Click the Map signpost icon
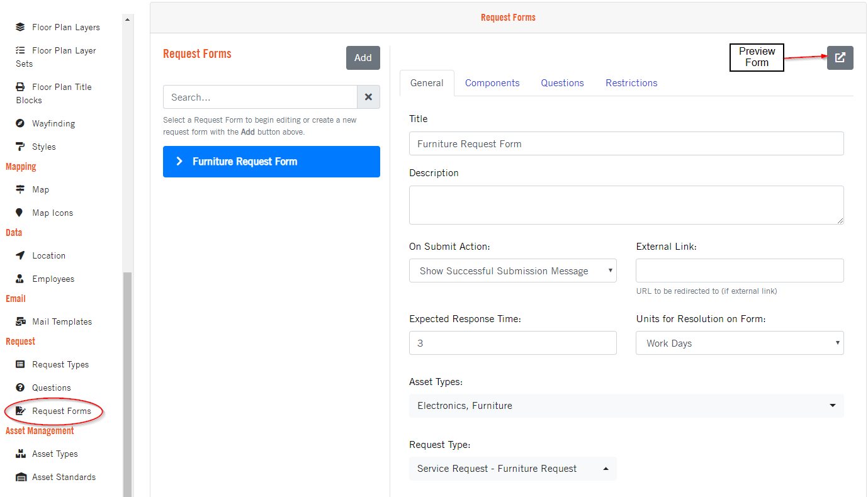868x497 pixels. [20, 189]
